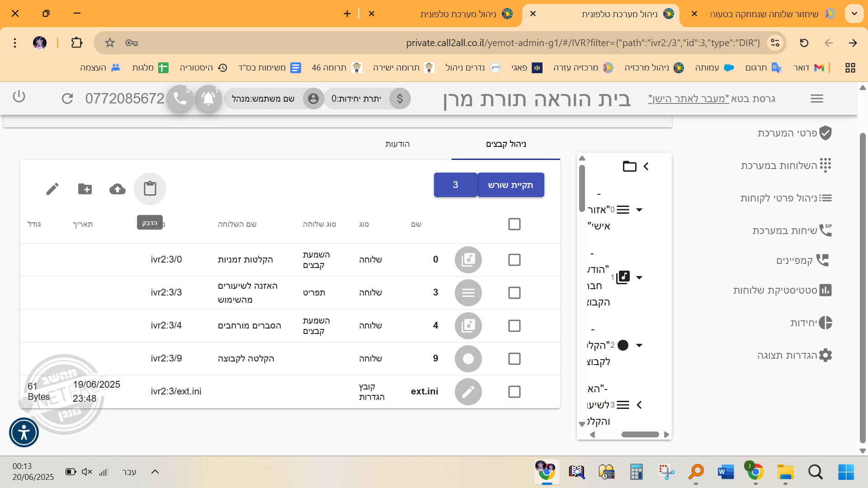Open extension 3 menu icon
The image size is (868, 488).
(x=468, y=292)
